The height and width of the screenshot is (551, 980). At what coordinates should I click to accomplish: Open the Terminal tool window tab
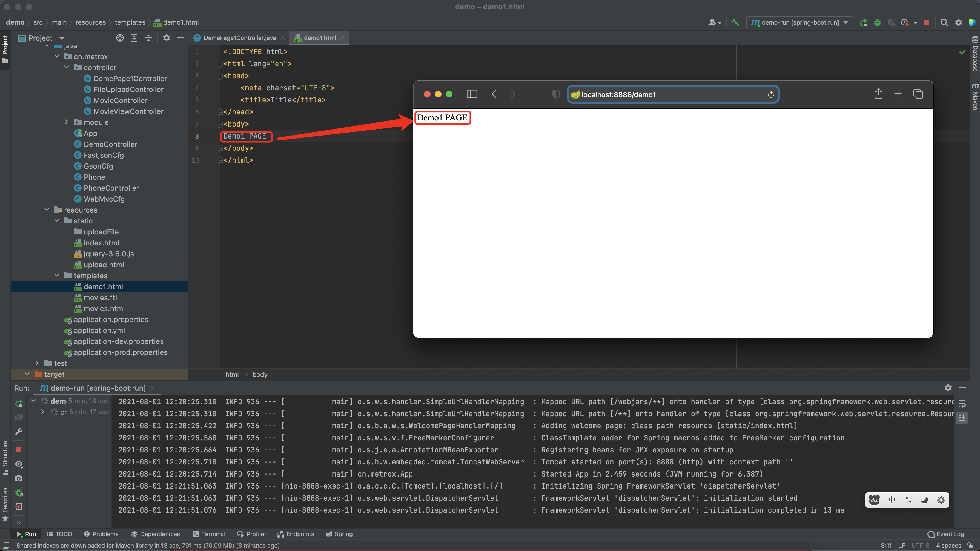209,534
